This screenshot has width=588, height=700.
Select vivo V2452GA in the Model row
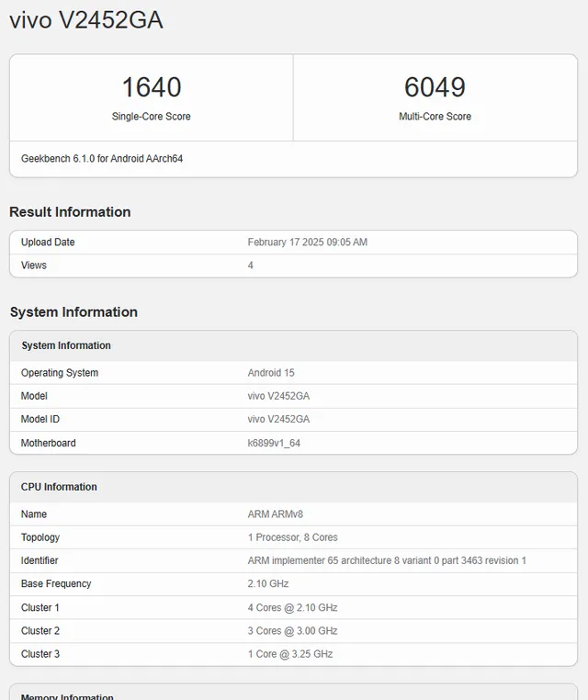pos(278,396)
